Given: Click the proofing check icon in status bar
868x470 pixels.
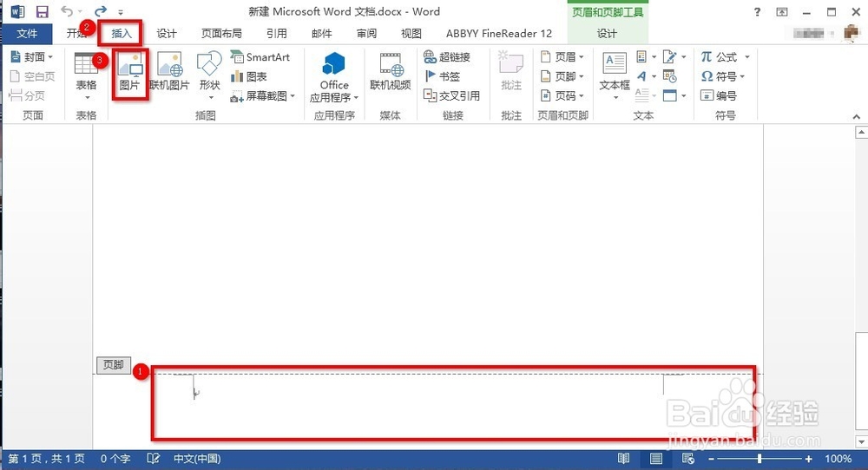Looking at the screenshot, I should (154, 459).
